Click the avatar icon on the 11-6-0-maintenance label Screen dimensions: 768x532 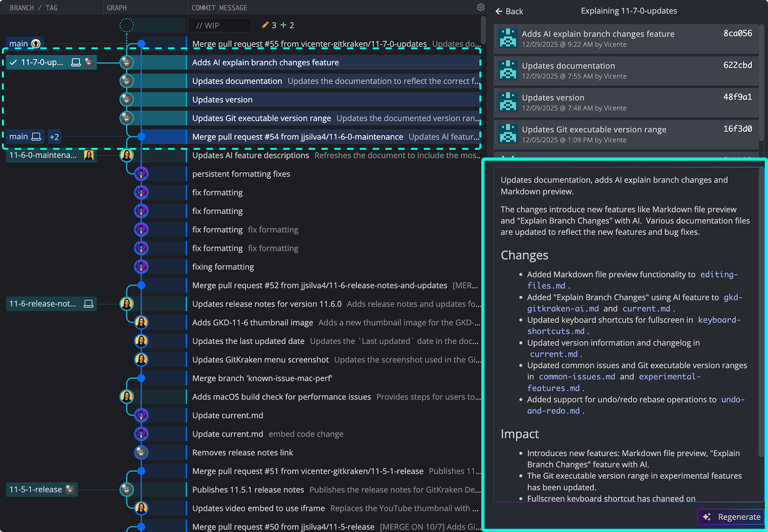click(x=89, y=155)
